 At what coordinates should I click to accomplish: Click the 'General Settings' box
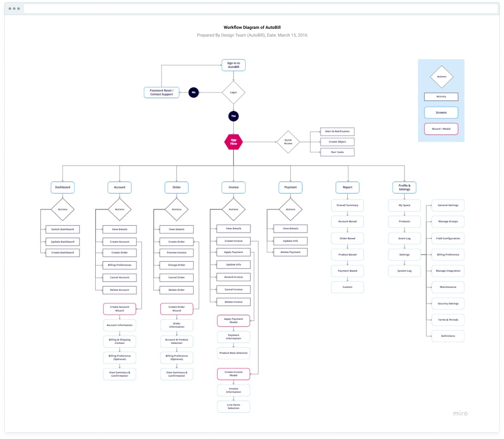tap(448, 205)
